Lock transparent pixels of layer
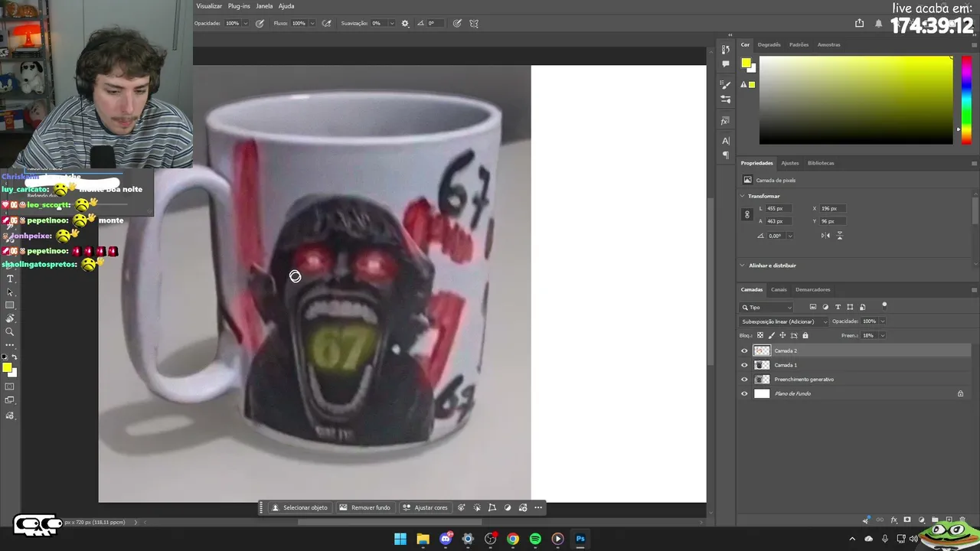The image size is (980, 551). (760, 335)
